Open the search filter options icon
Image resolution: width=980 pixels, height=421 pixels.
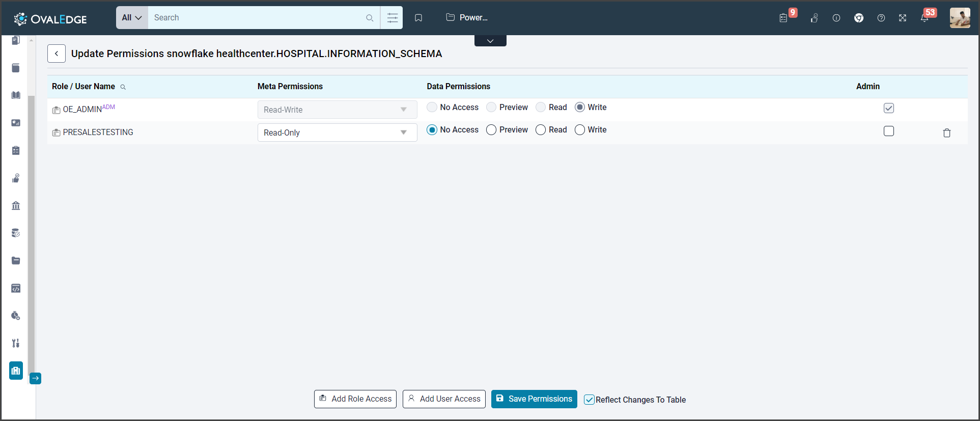(392, 18)
